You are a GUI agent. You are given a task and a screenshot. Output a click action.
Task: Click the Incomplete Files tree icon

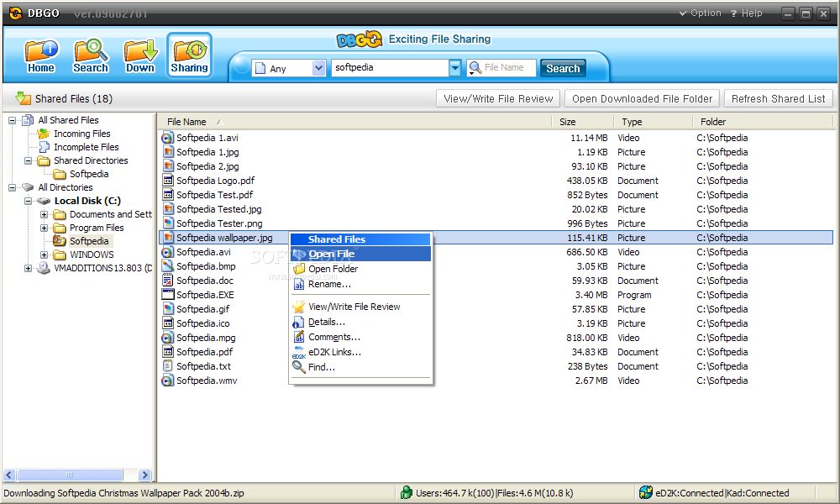pyautogui.click(x=44, y=147)
